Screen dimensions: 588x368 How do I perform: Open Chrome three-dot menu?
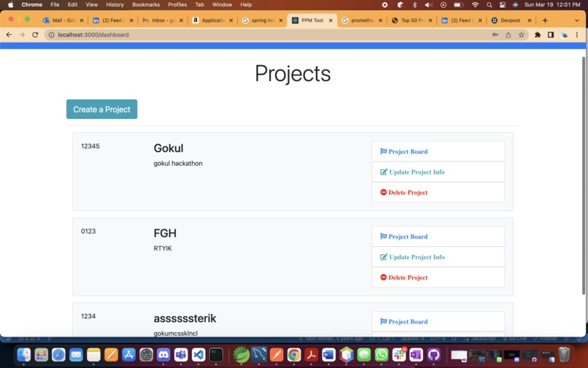tap(577, 35)
